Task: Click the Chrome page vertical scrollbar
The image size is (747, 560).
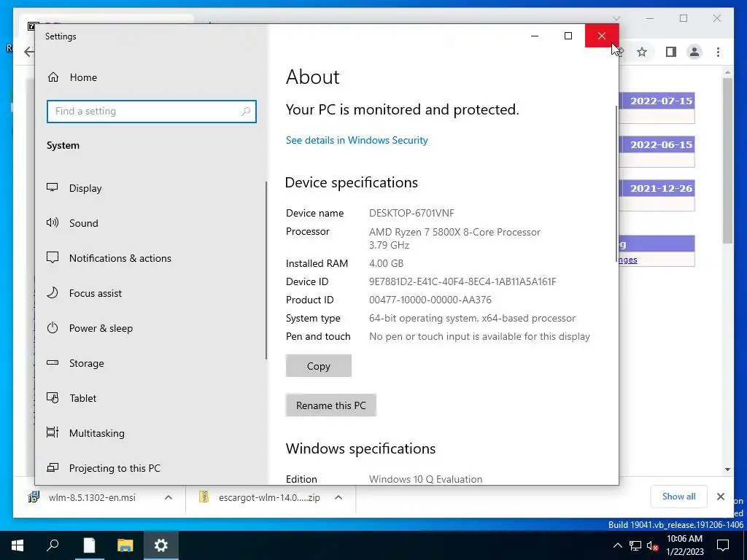Action: pos(727,161)
